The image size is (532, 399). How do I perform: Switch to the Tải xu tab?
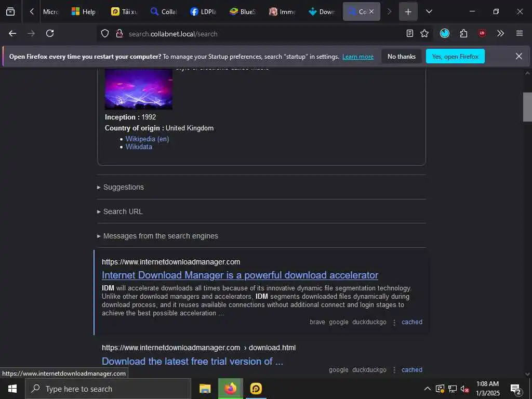pyautogui.click(x=124, y=11)
